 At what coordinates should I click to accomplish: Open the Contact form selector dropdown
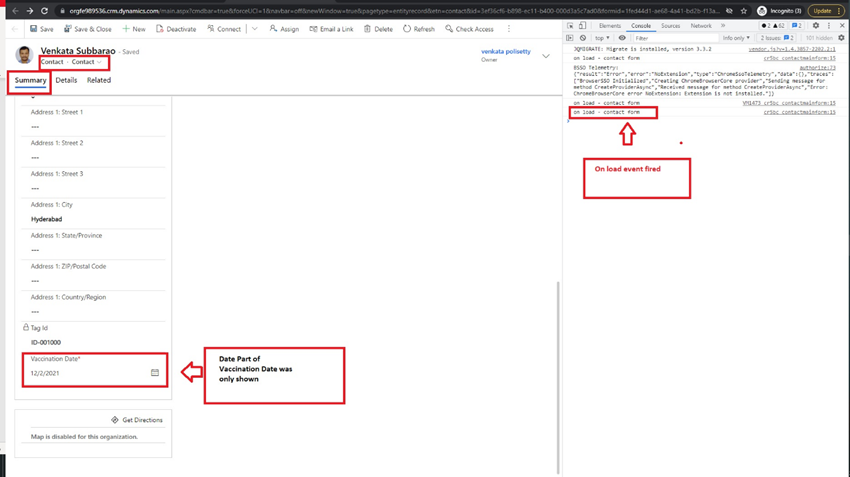point(86,62)
